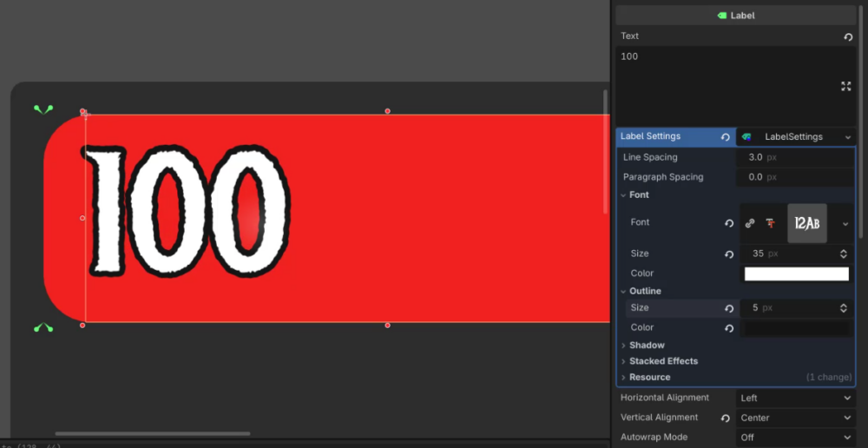The image size is (868, 448).
Task: Open the Font resource dropdown chevron
Action: [845, 224]
